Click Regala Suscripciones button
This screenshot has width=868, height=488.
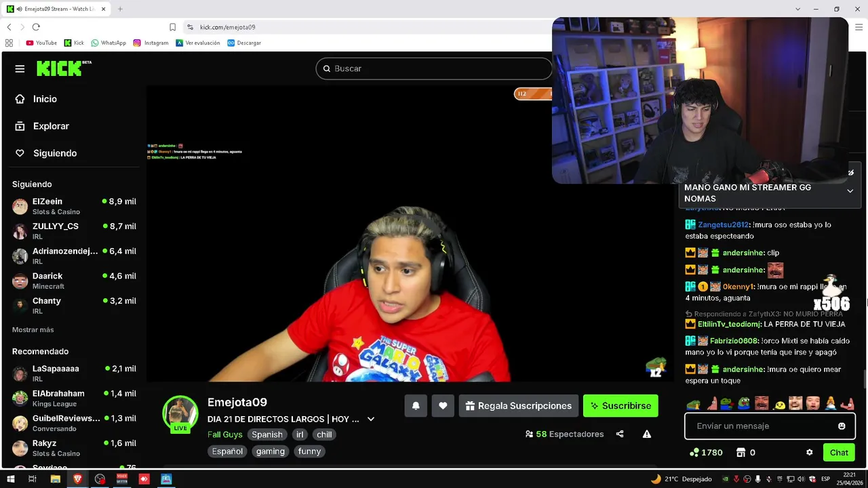(x=519, y=406)
